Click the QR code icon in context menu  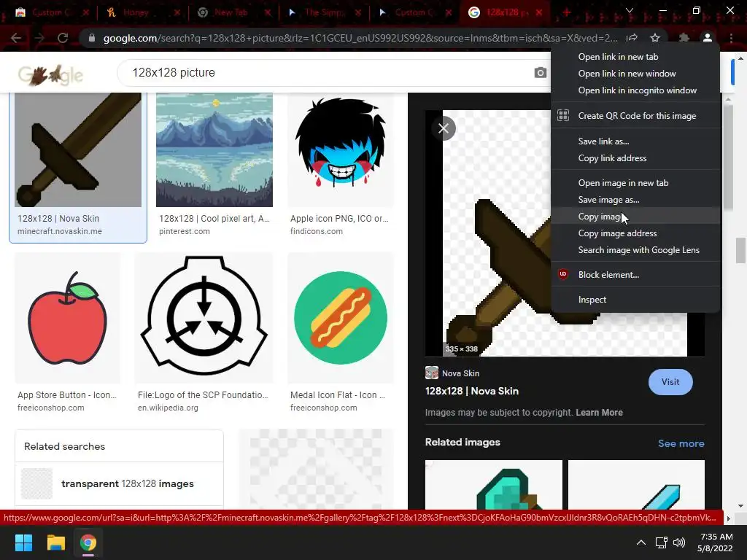click(563, 115)
